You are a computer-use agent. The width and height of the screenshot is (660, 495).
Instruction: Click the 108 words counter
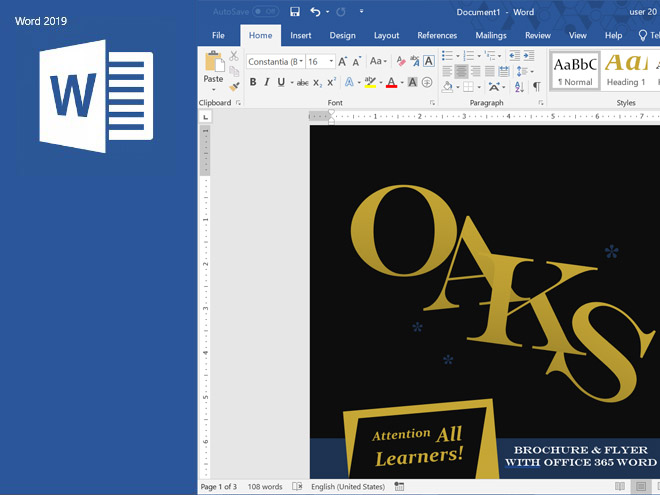coord(265,487)
